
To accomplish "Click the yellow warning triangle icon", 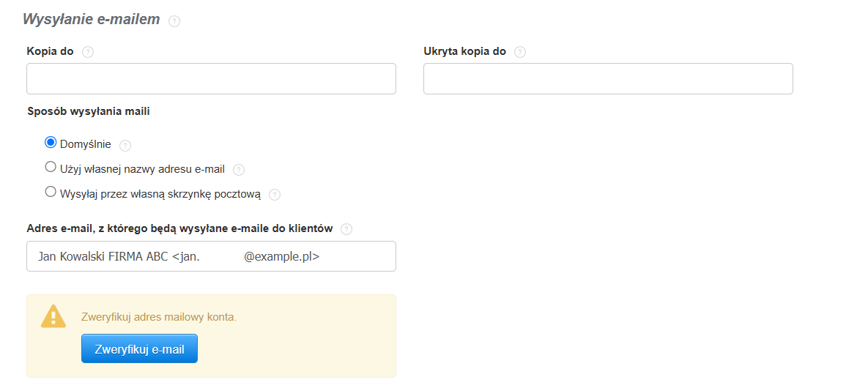I will tap(53, 316).
